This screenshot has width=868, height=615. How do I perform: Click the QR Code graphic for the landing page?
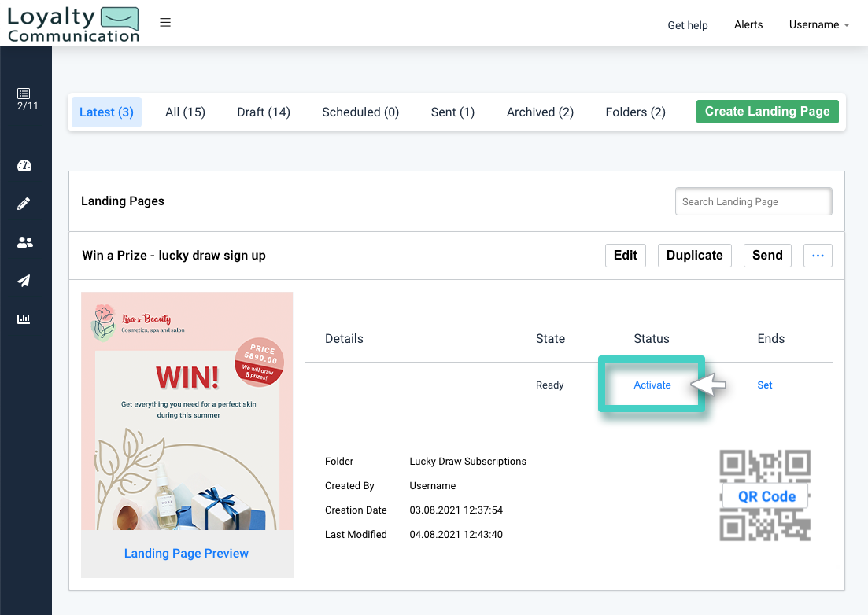pyautogui.click(x=765, y=495)
